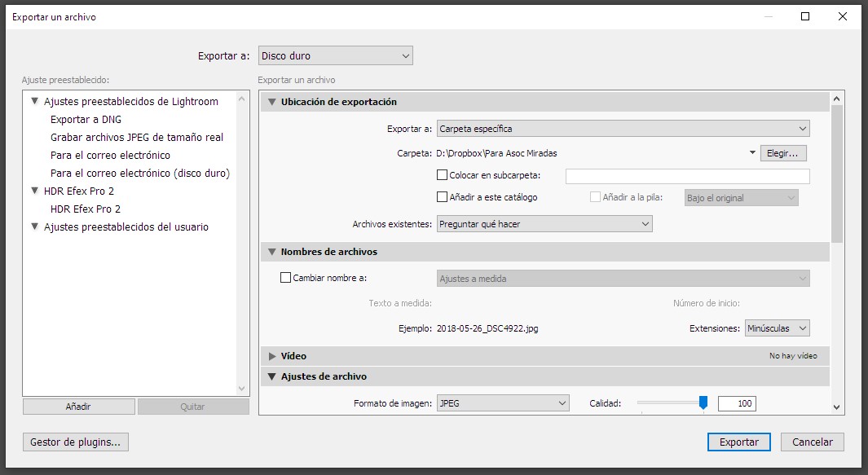868x475 pixels.
Task: Collapse 'Ajustes preestablecidos del usuario' group
Action: tap(35, 227)
